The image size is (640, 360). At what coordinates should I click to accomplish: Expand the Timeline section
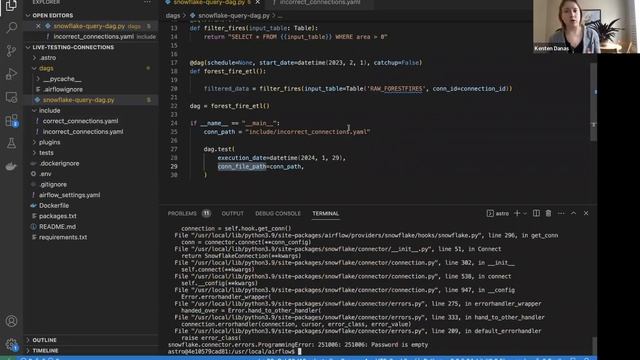45,351
